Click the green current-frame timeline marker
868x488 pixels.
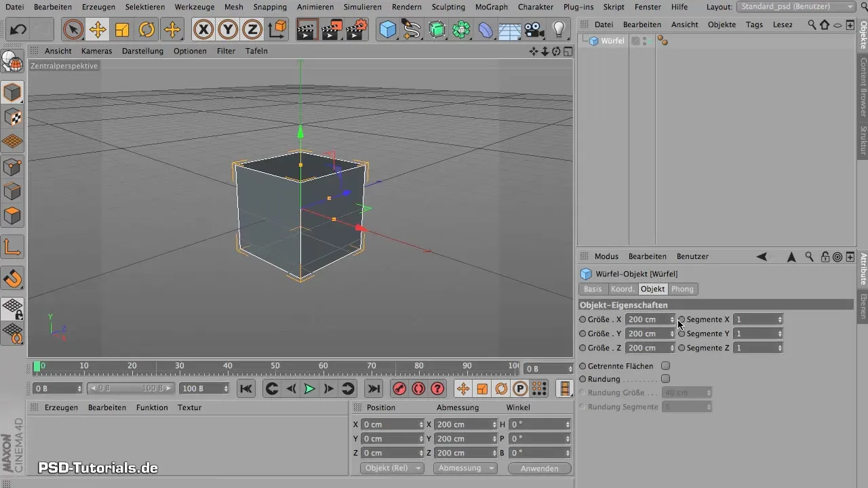[37, 366]
